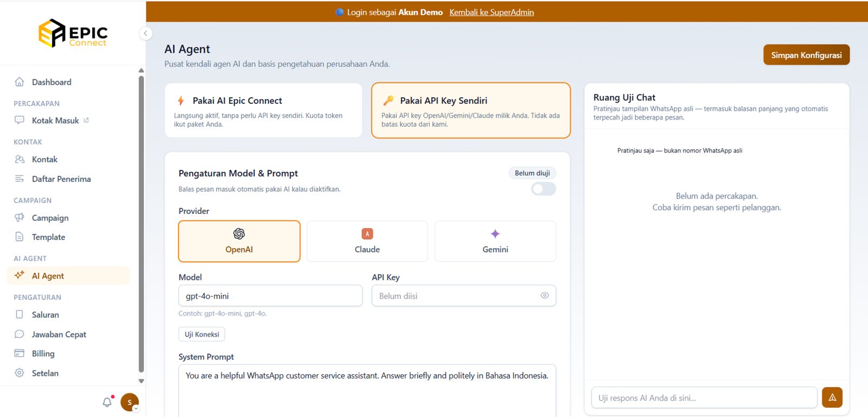Focus the Model input field
Screen dimensions: 868x417
pyautogui.click(x=270, y=296)
